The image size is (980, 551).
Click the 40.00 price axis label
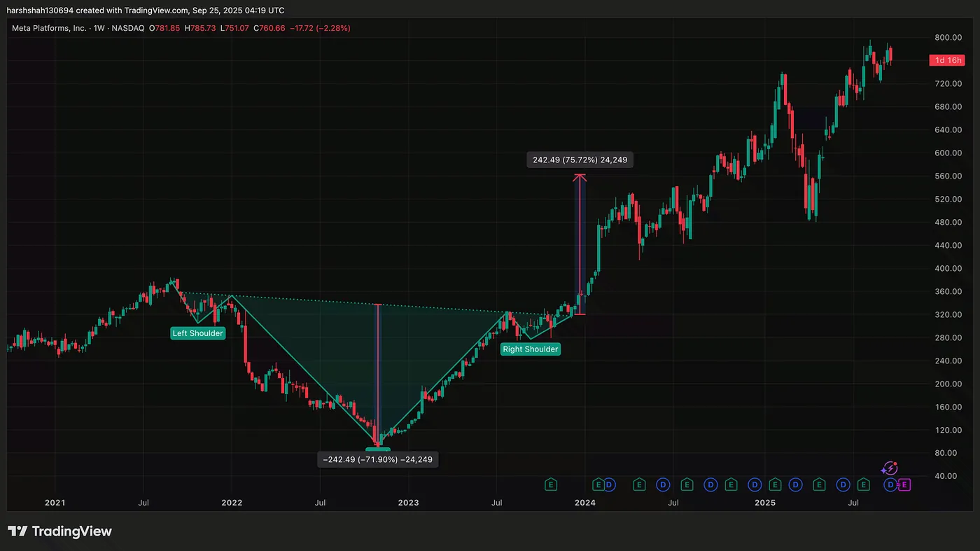coord(946,476)
